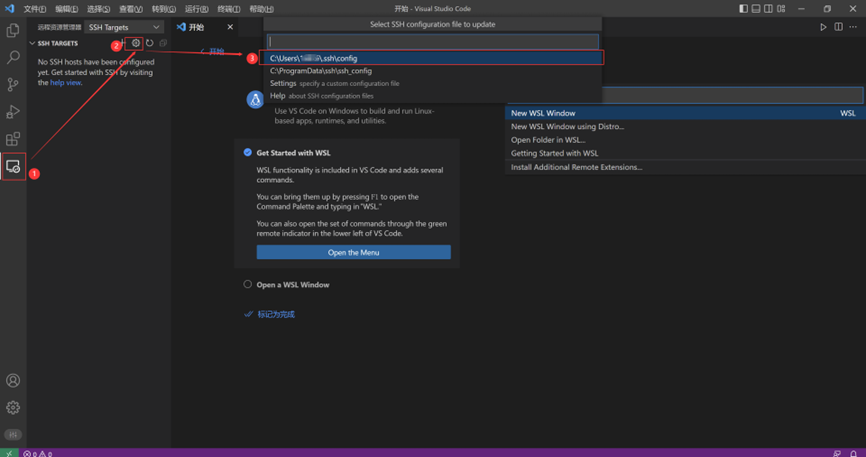Close the 开始 tab
866x457 pixels.
pos(230,27)
